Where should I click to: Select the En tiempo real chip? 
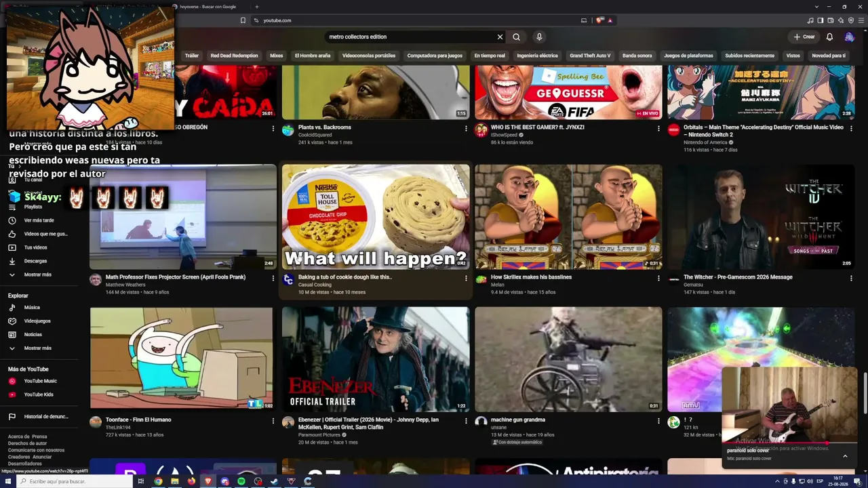490,56
